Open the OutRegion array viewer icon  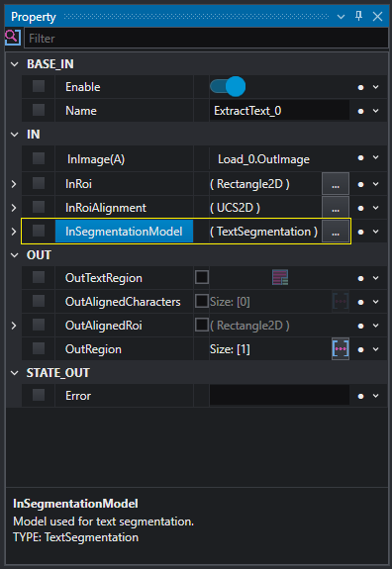341,349
